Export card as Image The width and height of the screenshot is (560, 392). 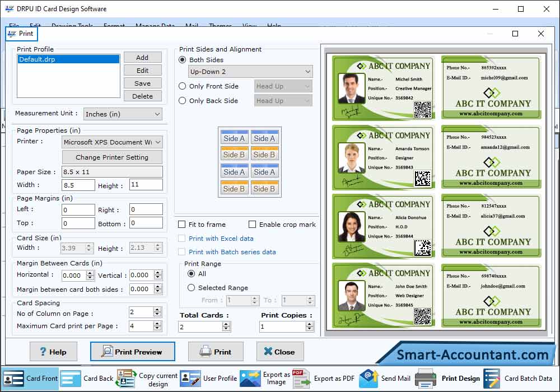[265, 379]
